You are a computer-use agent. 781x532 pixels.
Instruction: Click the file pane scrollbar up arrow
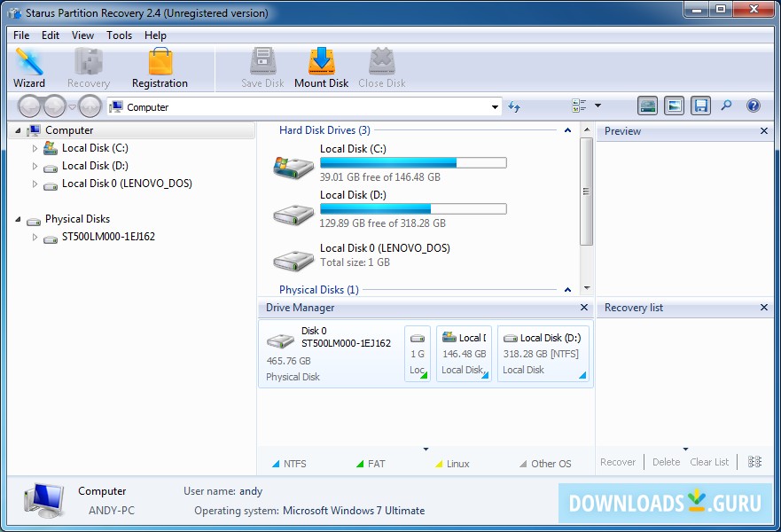[587, 129]
